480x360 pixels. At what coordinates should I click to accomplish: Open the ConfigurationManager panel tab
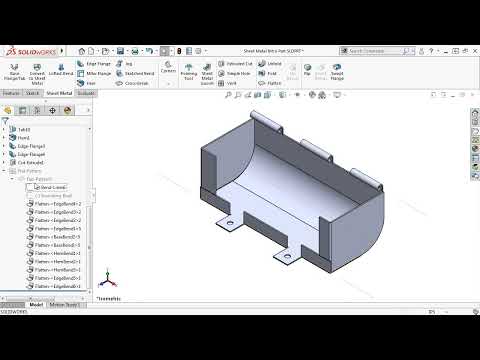click(37, 110)
